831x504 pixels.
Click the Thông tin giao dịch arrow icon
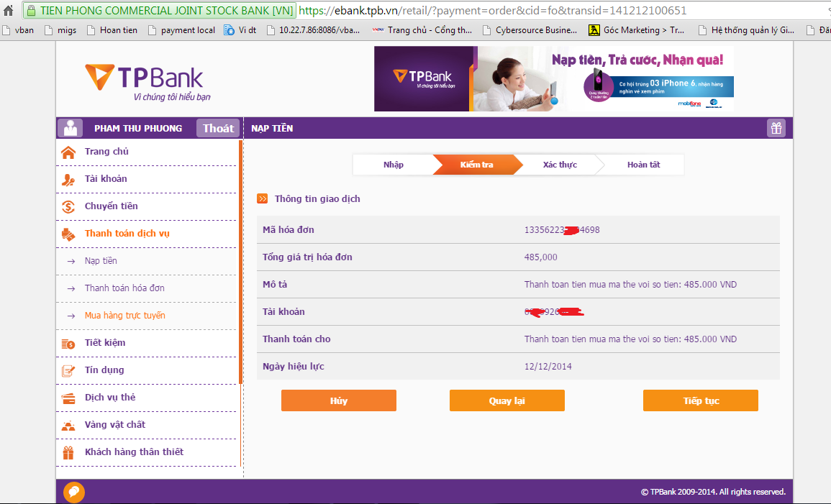[263, 198]
